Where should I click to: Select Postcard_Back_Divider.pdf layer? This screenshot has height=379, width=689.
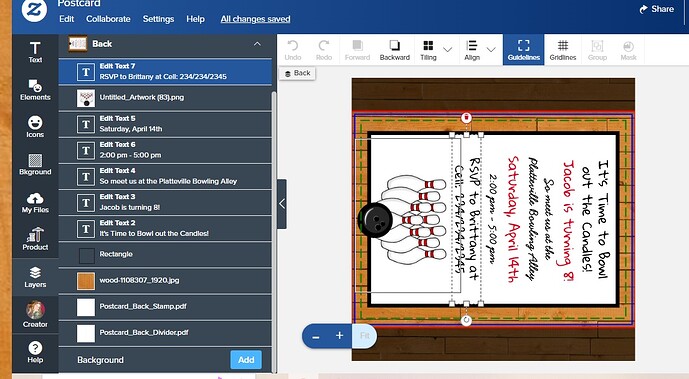165,333
